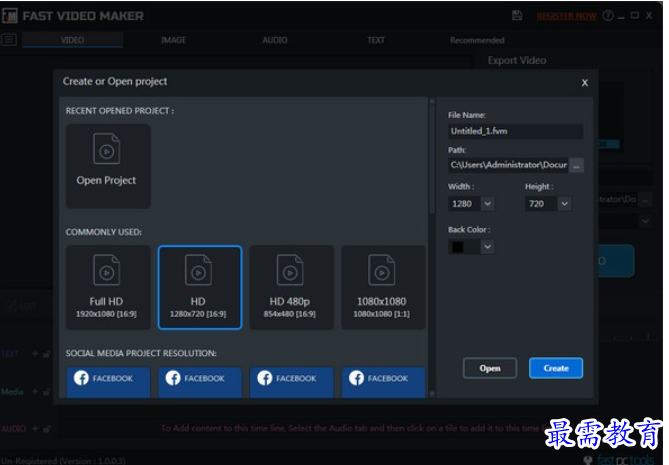
Task: Click the Height value 720 field
Action: point(541,203)
